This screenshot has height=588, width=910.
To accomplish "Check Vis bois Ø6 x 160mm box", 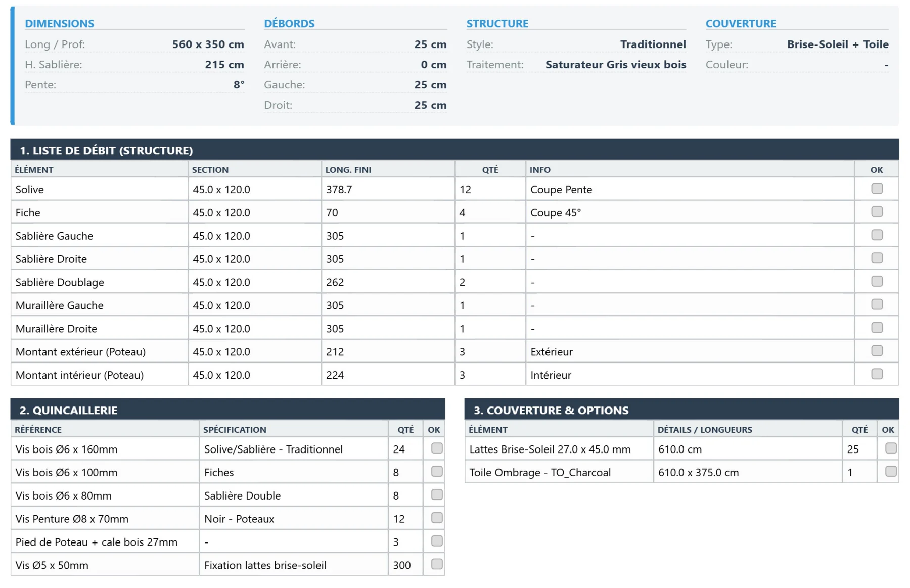I will point(437,448).
